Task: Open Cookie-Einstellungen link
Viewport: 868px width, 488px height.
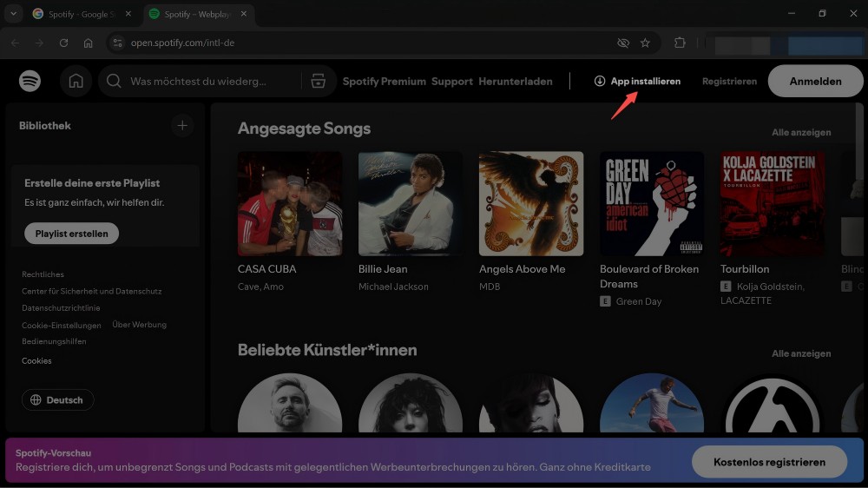Action: (62, 325)
